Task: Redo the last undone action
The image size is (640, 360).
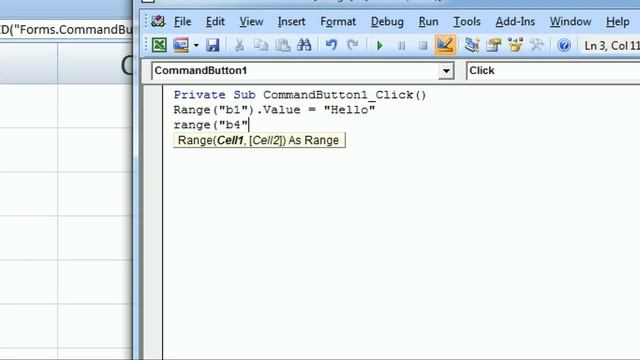Action: click(353, 45)
